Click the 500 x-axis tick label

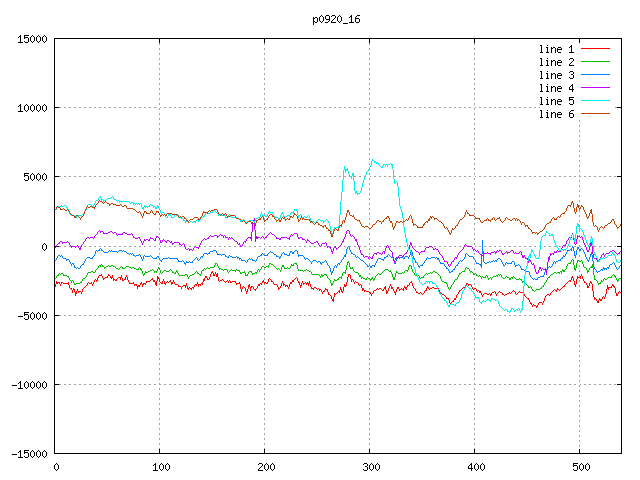[579, 467]
